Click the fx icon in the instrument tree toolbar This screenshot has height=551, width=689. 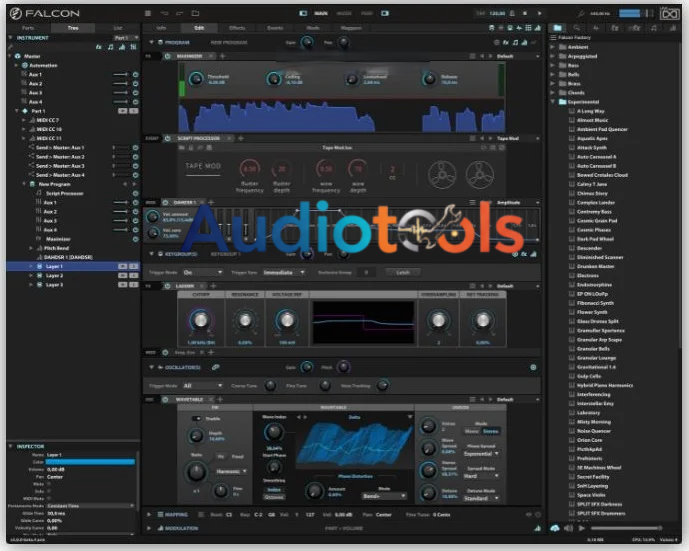(x=99, y=47)
